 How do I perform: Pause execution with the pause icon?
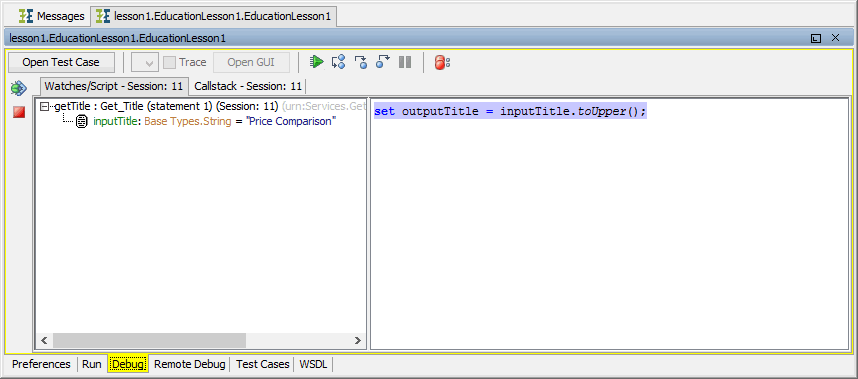point(405,62)
